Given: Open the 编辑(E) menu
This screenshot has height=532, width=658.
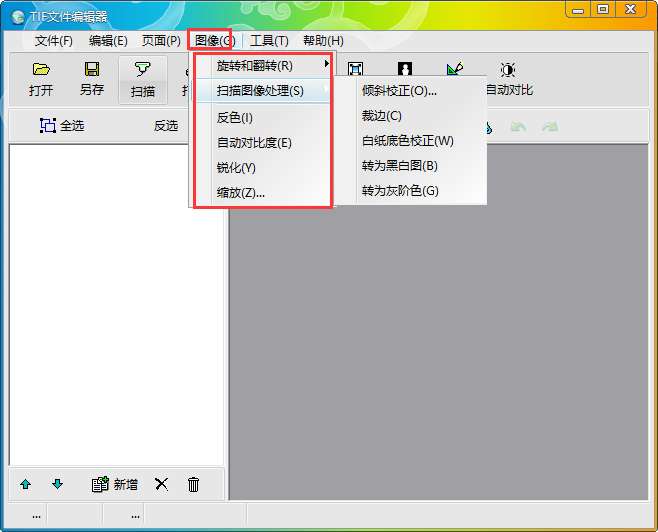Looking at the screenshot, I should [x=108, y=41].
